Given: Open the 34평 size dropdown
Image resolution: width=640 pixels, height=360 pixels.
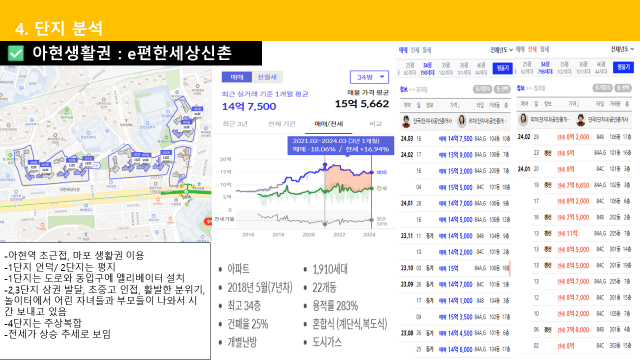Looking at the screenshot, I should pyautogui.click(x=369, y=77).
